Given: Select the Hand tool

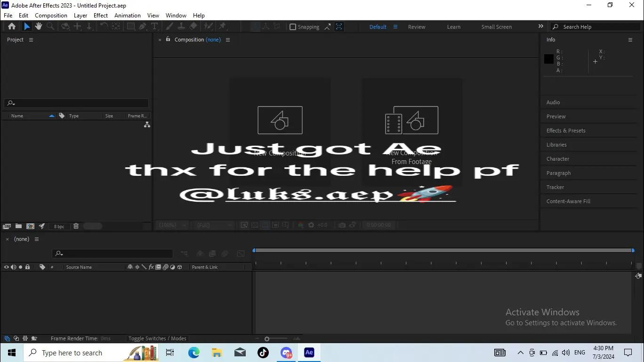Looking at the screenshot, I should click(39, 27).
